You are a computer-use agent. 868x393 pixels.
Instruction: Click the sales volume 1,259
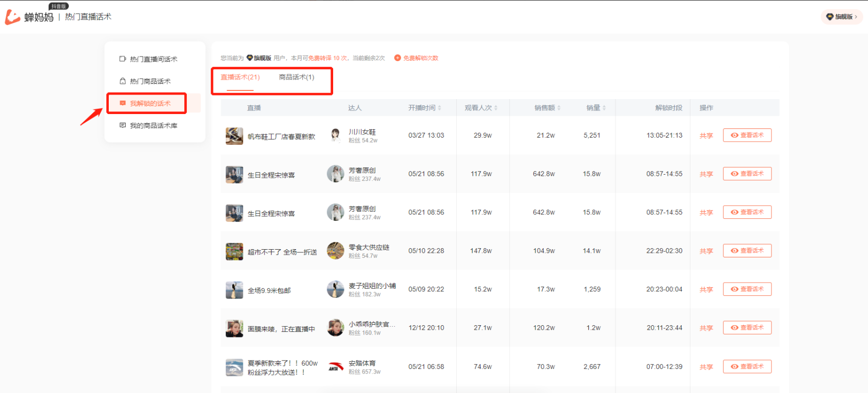[x=592, y=290]
